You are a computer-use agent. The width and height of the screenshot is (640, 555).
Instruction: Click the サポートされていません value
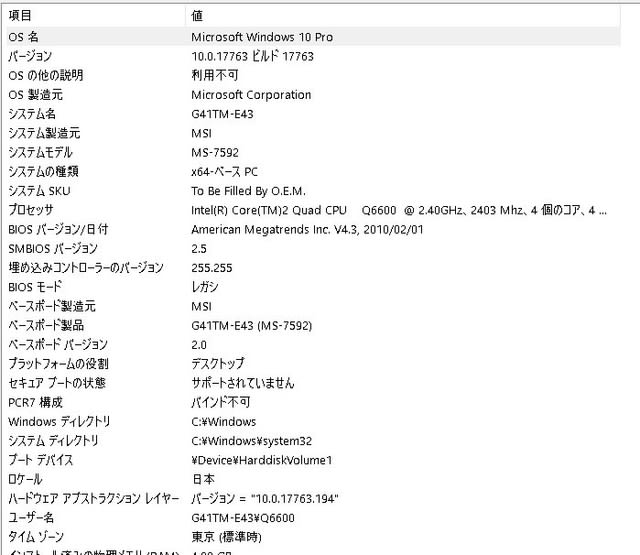[243, 383]
